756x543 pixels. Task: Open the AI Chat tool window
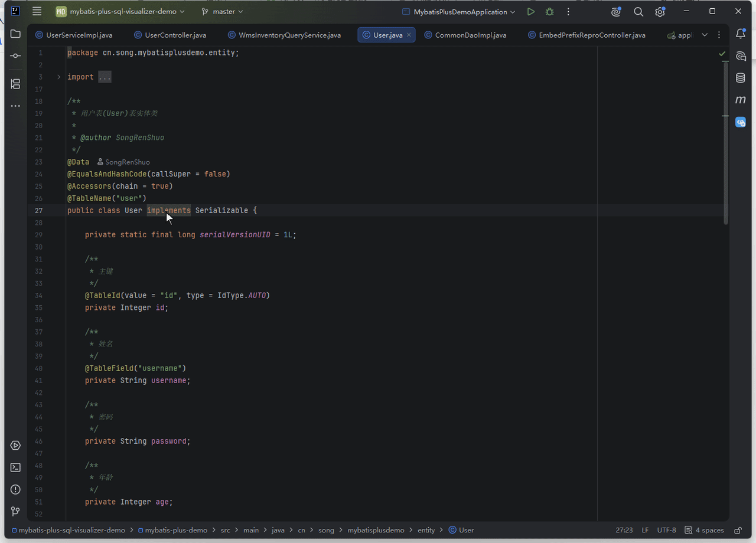tap(741, 56)
